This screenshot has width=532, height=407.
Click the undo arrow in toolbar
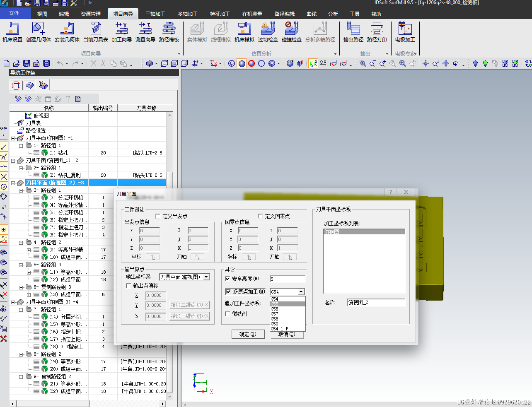tap(60, 63)
